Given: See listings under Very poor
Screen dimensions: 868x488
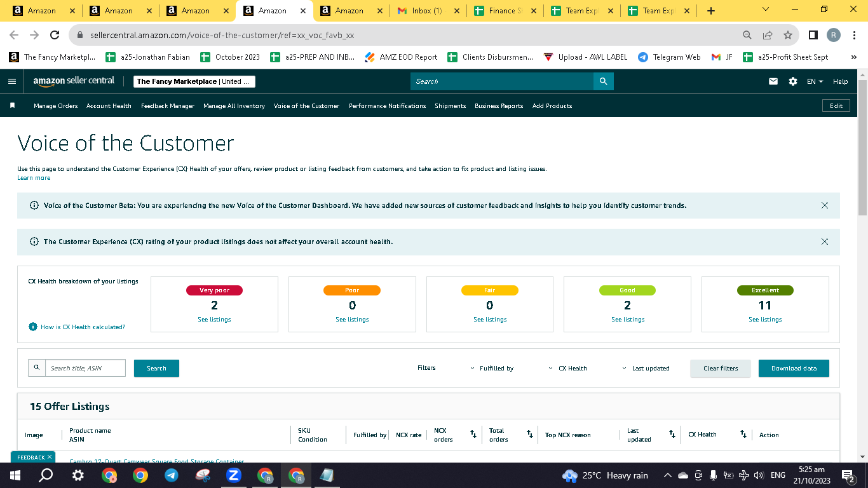Looking at the screenshot, I should (214, 320).
